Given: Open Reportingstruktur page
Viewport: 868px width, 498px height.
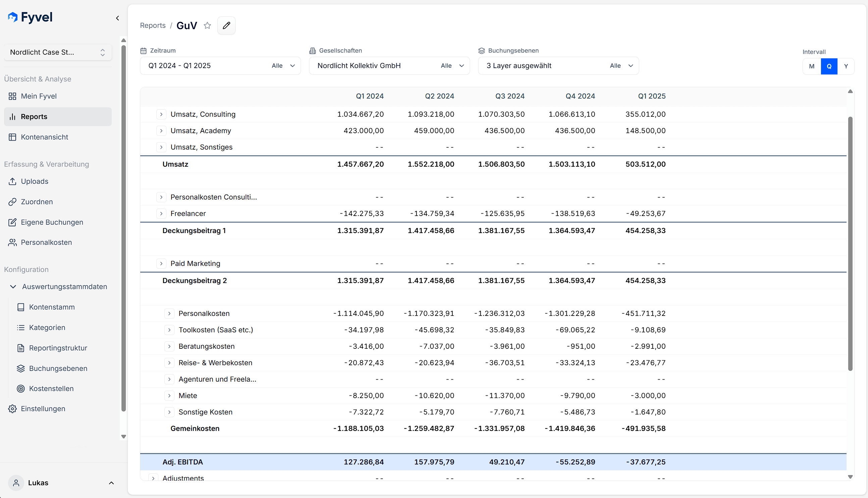Looking at the screenshot, I should click(x=62, y=348).
